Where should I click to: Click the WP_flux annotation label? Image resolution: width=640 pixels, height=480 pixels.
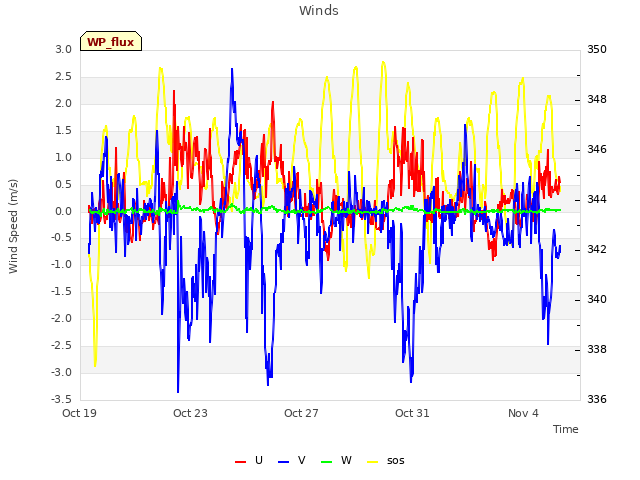click(111, 41)
